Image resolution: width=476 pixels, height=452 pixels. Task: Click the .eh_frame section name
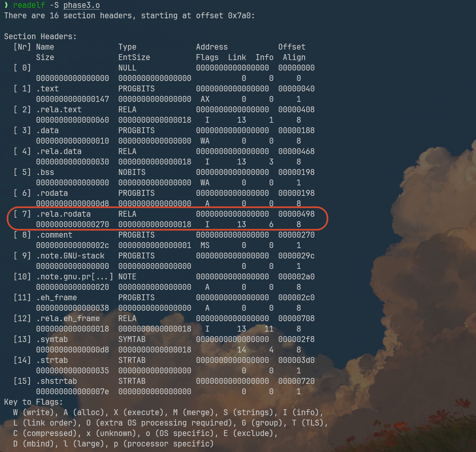tap(56, 298)
